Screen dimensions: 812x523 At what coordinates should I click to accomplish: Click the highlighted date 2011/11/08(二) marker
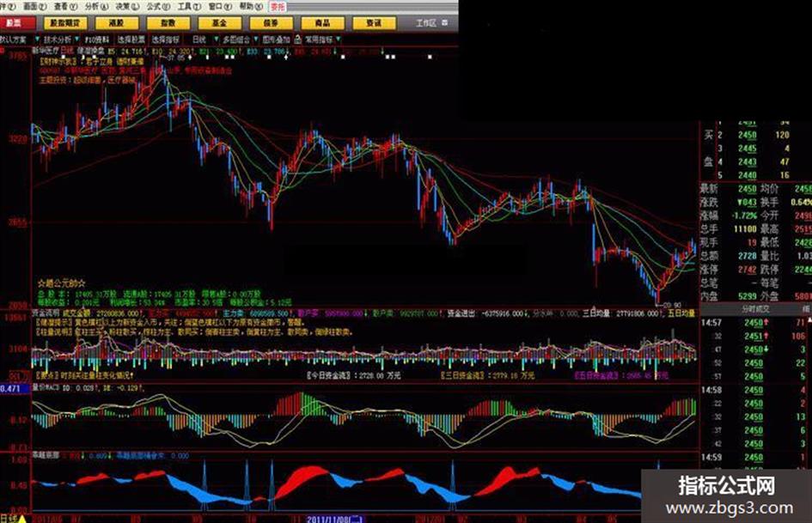(x=335, y=519)
